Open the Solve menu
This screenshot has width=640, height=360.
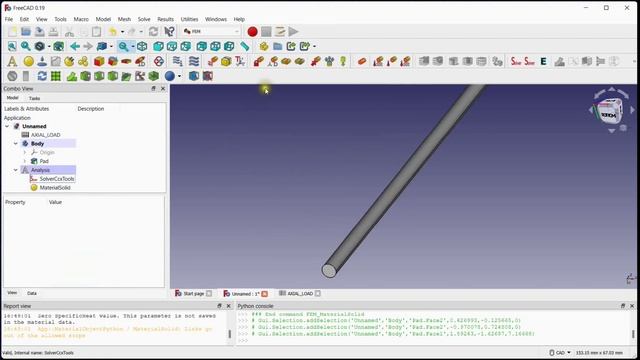coord(144,19)
